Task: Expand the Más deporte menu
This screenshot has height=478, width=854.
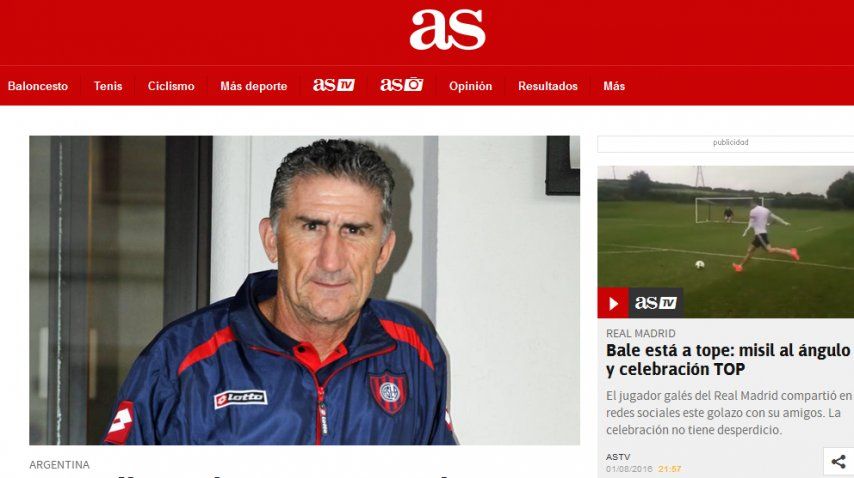Action: tap(253, 86)
